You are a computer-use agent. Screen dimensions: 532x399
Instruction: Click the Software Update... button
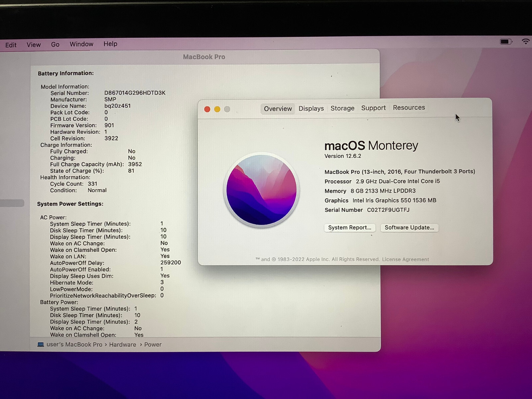coord(409,227)
